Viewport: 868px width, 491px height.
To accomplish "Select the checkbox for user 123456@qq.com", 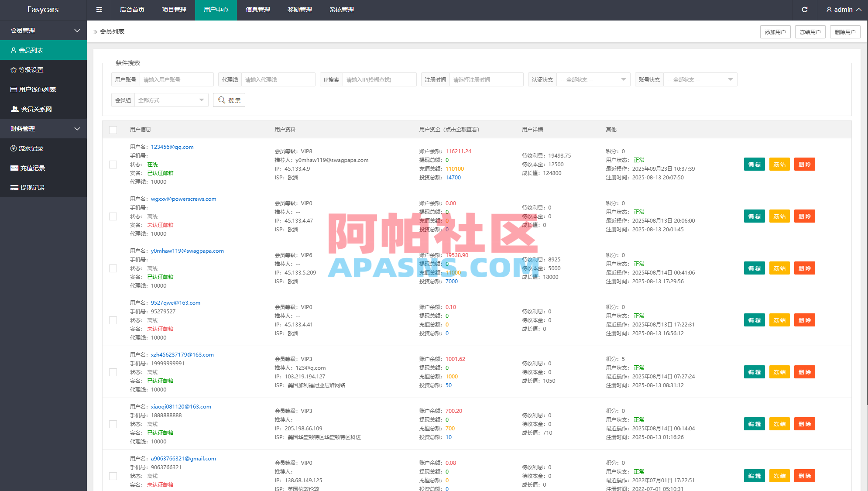I will click(113, 165).
